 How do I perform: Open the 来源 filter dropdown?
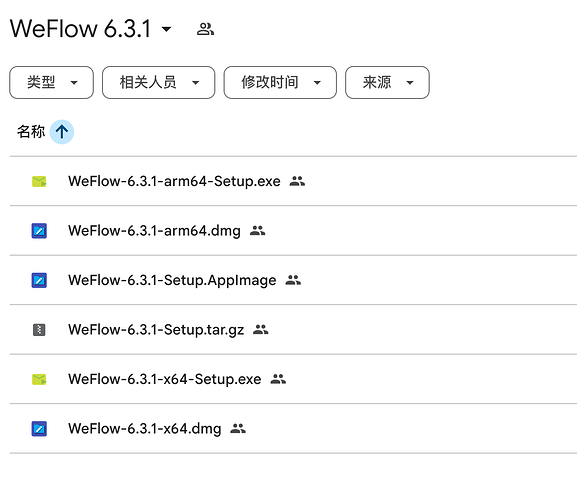(x=387, y=82)
